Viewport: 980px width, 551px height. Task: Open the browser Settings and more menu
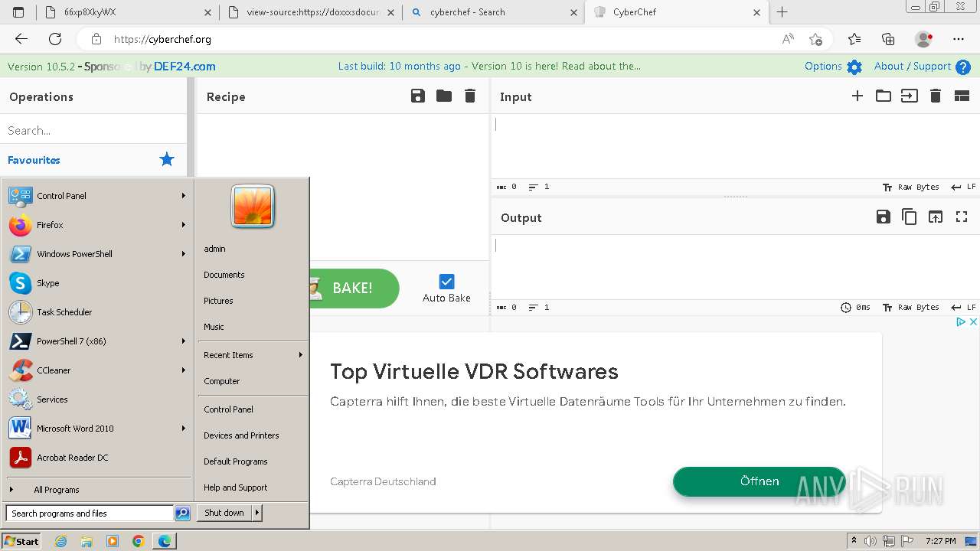(x=959, y=39)
